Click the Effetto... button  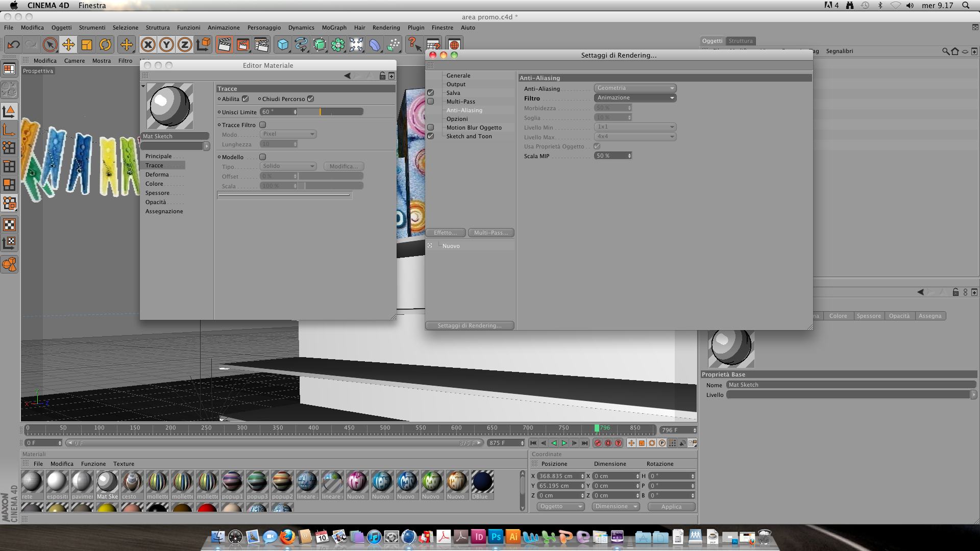coord(445,233)
